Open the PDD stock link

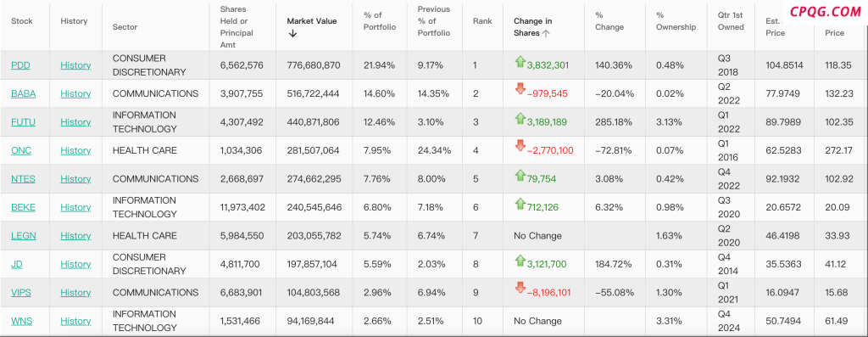(20, 65)
